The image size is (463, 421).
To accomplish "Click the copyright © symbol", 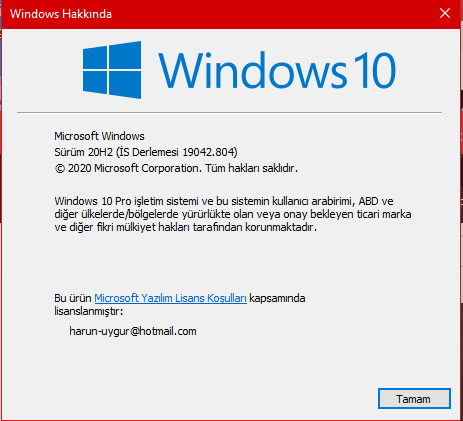I will pos(60,169).
